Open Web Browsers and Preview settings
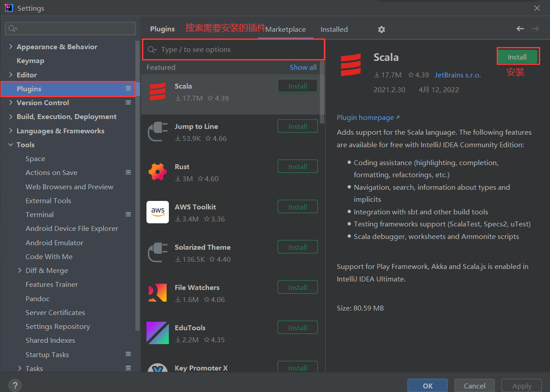Image resolution: width=550 pixels, height=392 pixels. point(69,187)
